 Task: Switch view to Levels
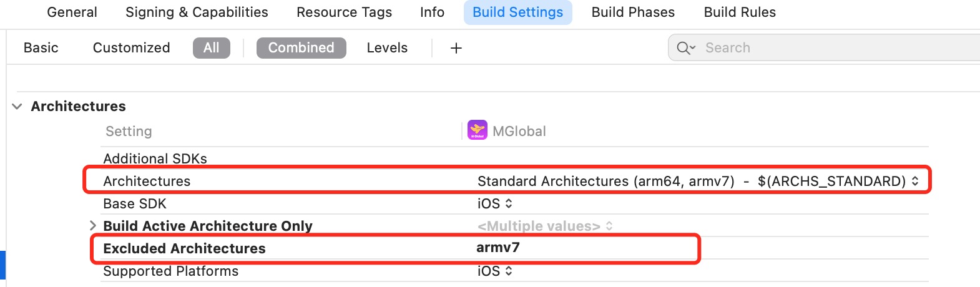tap(387, 48)
